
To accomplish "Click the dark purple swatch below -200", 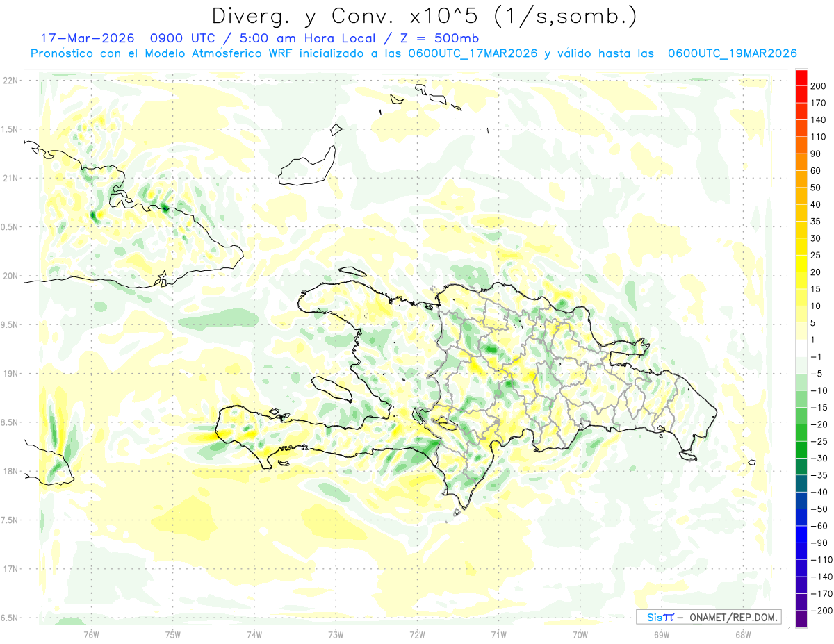I will click(x=801, y=619).
